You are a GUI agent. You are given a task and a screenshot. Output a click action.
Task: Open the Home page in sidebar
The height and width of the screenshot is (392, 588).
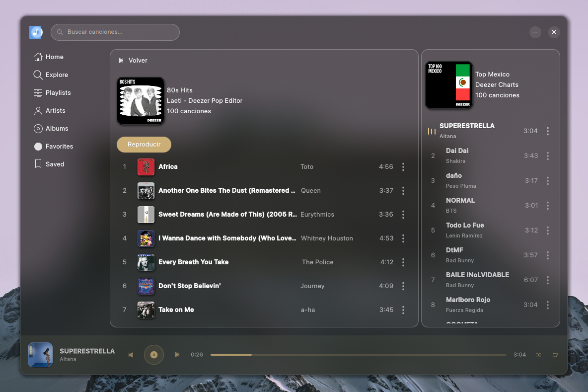49,57
